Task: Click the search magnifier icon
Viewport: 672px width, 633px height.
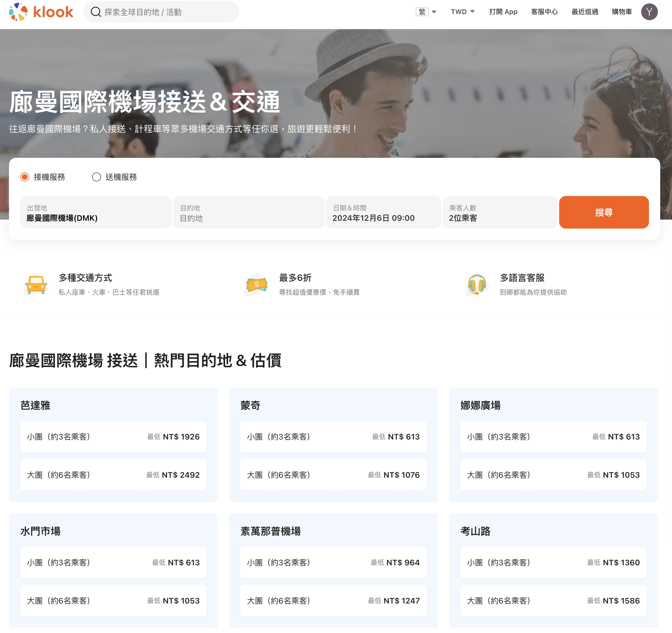Action: click(x=96, y=12)
